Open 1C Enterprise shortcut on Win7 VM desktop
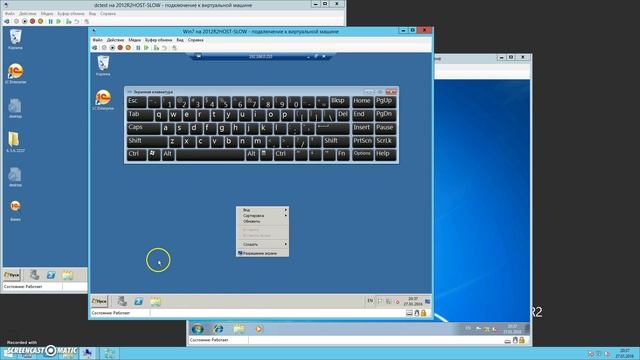This screenshot has width=640, height=360. coord(103,100)
